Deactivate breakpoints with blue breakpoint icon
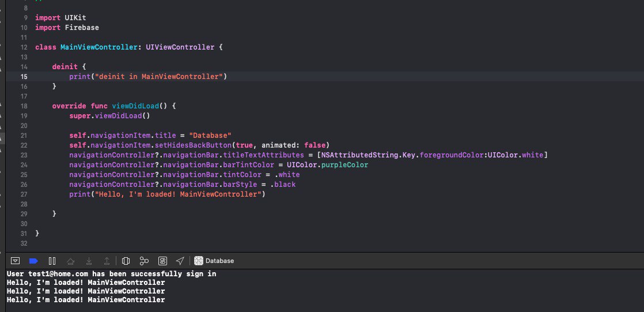Viewport: 644px width, 312px height. point(33,261)
